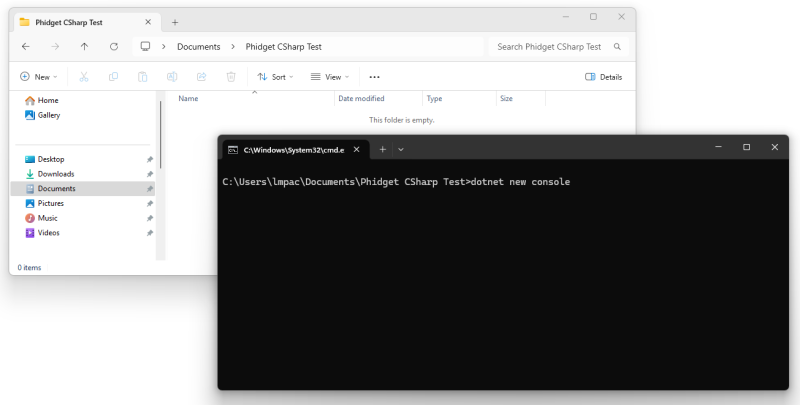Minimize the File Explorer window

tap(566, 17)
